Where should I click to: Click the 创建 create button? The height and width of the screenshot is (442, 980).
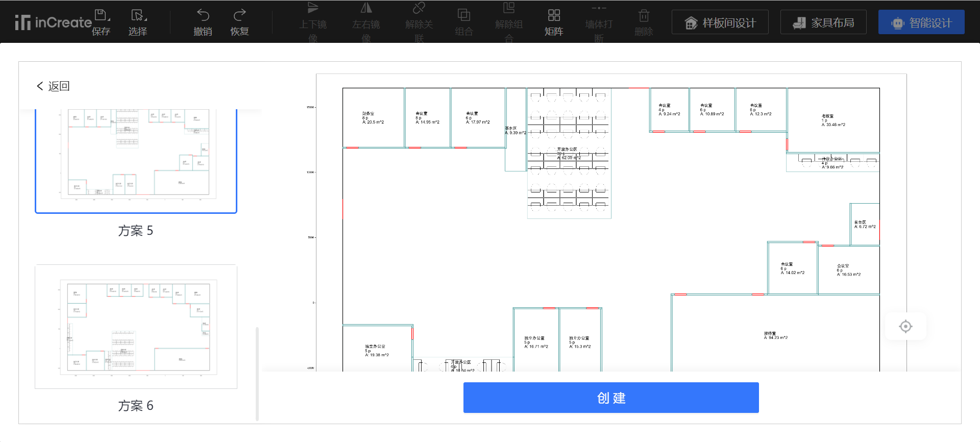611,398
